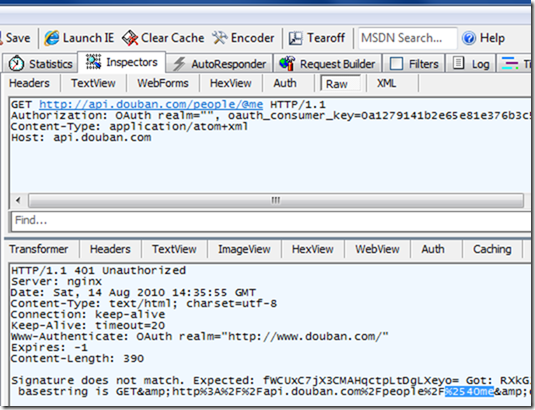Select request TextView inspector tab
Image resolution: width=535 pixels, height=410 pixels.
(x=93, y=83)
